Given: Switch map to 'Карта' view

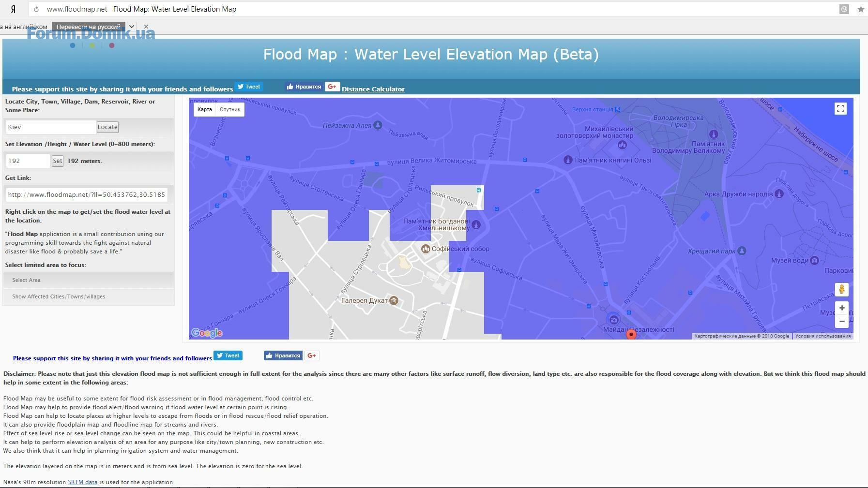Looking at the screenshot, I should click(205, 109).
